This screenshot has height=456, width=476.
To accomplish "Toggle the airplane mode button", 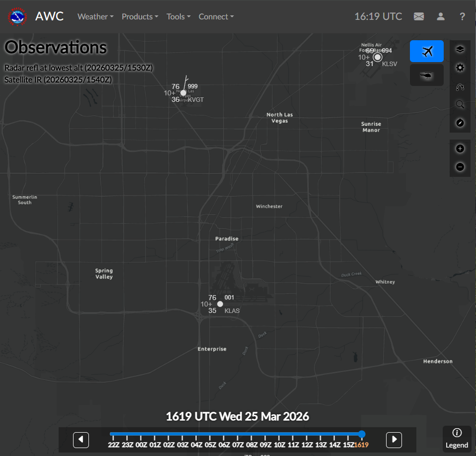I will tap(426, 51).
